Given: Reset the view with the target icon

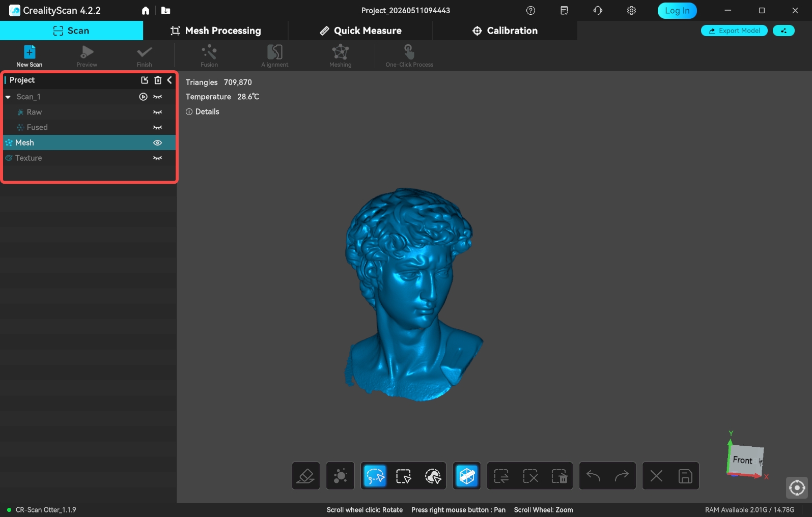Looking at the screenshot, I should click(797, 487).
